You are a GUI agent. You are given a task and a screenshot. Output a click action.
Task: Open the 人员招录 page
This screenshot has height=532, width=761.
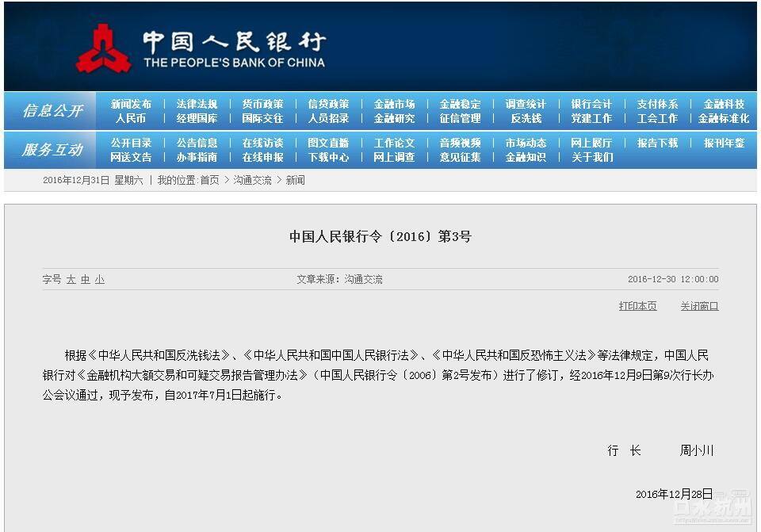click(328, 118)
